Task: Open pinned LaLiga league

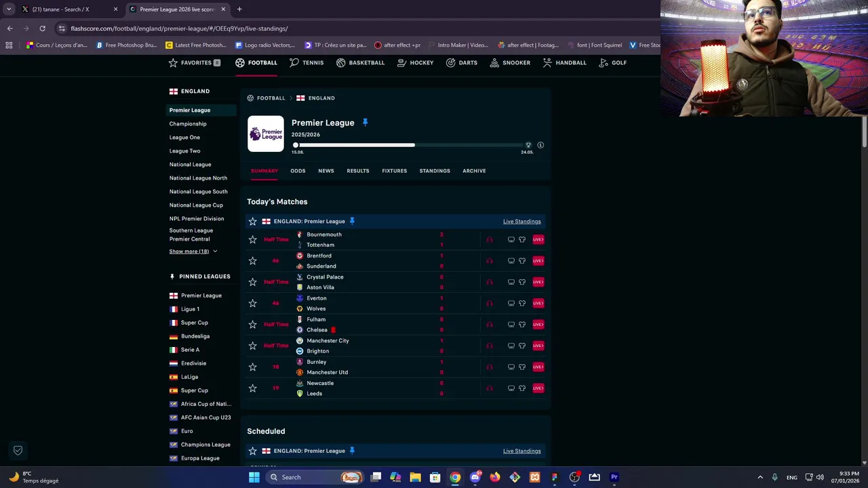Action: click(x=189, y=377)
